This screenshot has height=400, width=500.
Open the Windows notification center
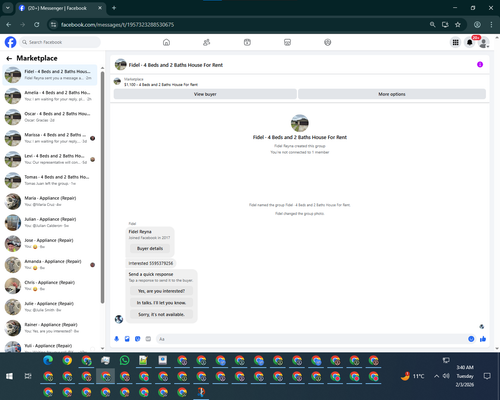click(x=487, y=376)
